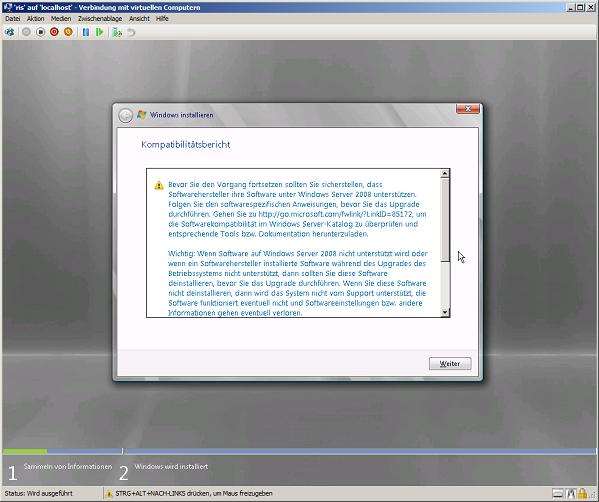Image resolution: width=599 pixels, height=502 pixels.
Task: Shut down the VM using the red power icon
Action: (54, 32)
